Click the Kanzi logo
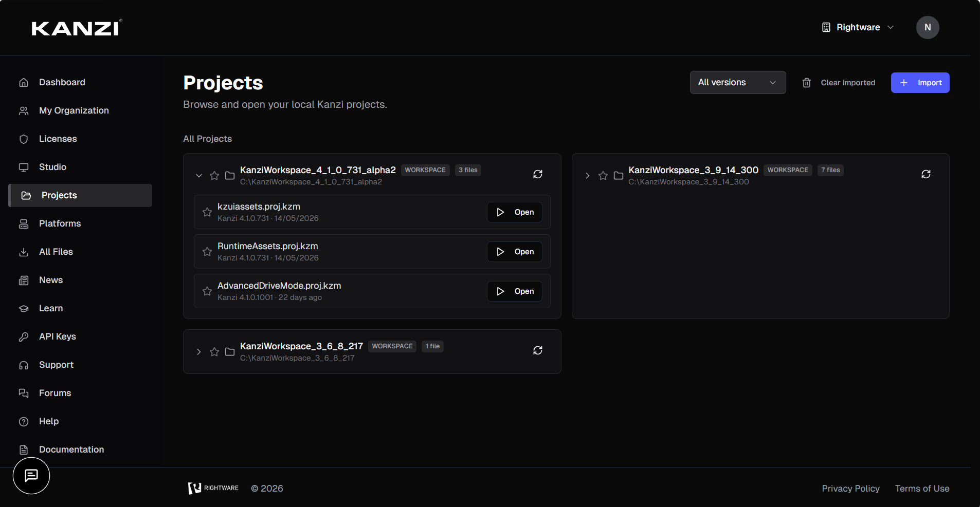The height and width of the screenshot is (507, 980). 77,28
